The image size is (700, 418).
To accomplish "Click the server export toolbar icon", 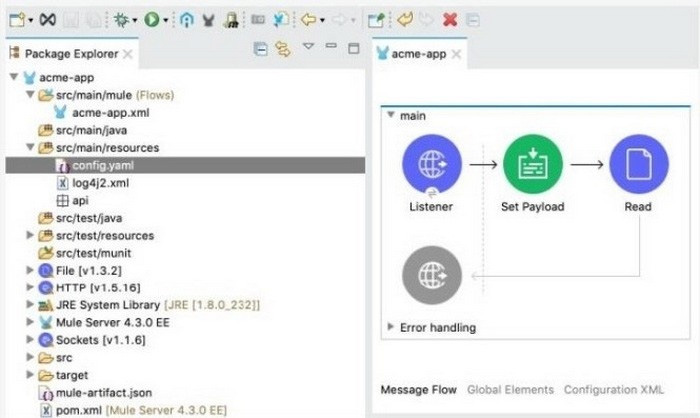I will coord(231,20).
